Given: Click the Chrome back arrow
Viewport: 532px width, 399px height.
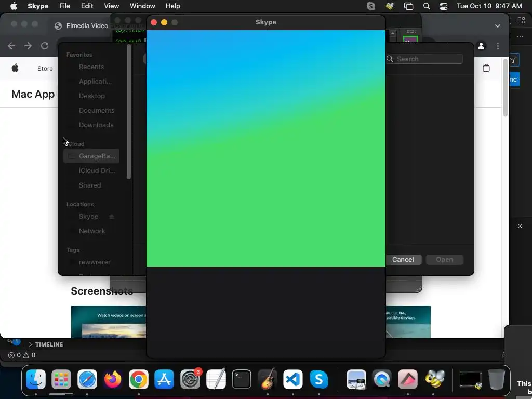Looking at the screenshot, I should point(11,46).
